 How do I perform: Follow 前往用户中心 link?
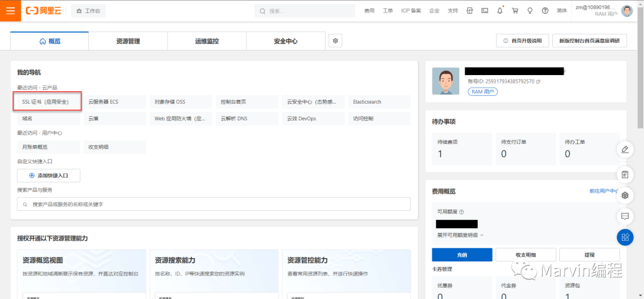click(x=604, y=191)
